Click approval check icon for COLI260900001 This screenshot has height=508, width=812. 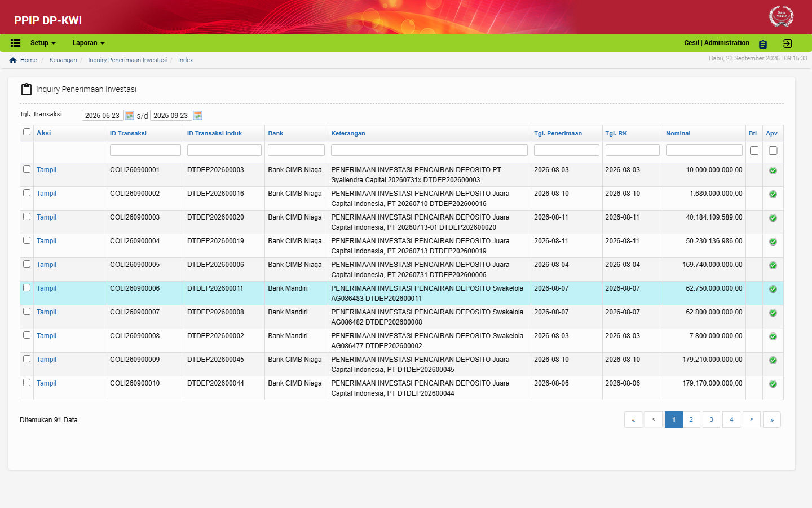(x=773, y=170)
